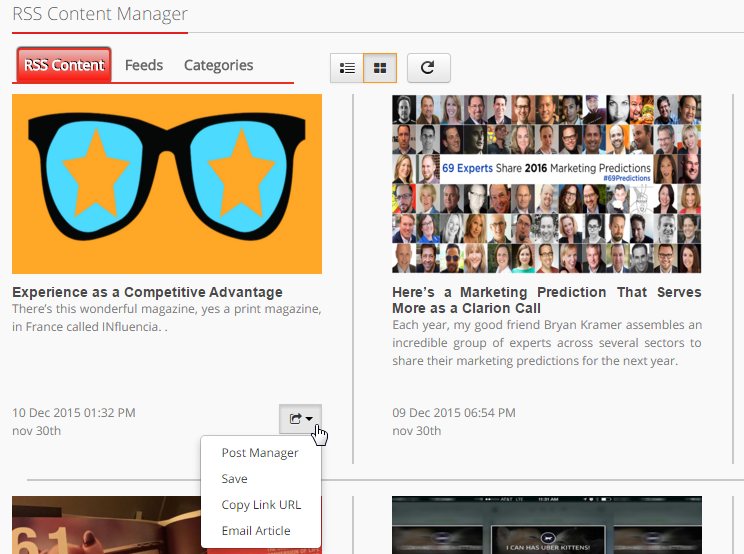The image size is (744, 554).
Task: Open the star sunglasses article thumbnail
Action: [x=167, y=184]
